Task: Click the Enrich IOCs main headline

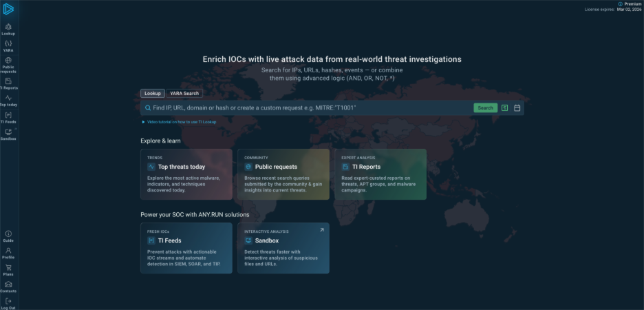Action: tap(332, 59)
